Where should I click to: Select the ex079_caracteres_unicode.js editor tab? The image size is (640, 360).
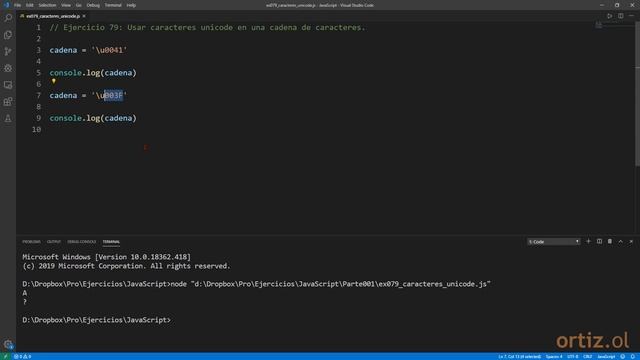[52, 16]
